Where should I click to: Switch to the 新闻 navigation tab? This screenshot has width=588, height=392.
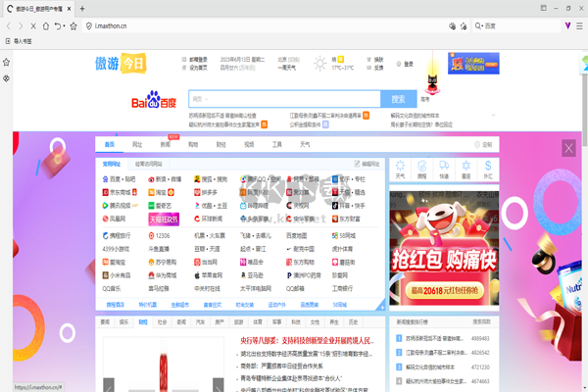click(166, 144)
